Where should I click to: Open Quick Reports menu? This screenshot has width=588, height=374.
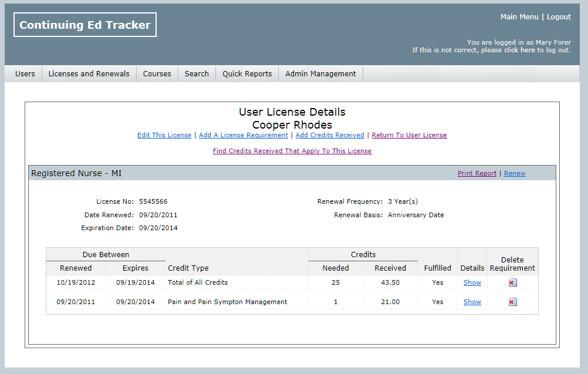click(x=247, y=73)
